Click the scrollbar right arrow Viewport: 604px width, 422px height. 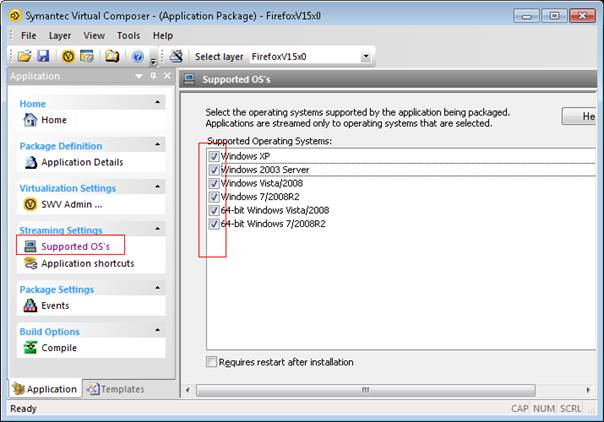[x=588, y=390]
